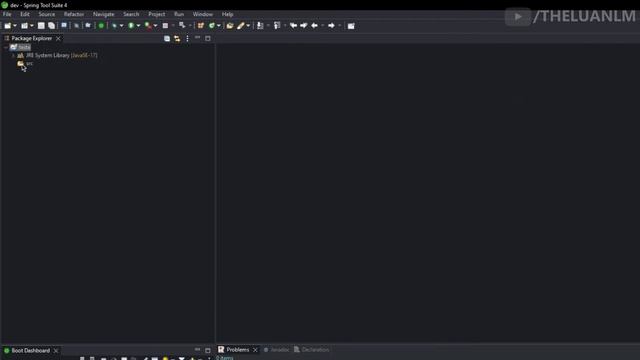Maximize the Boot Dashboard panel
Image resolution: width=640 pixels, height=360 pixels.
coord(208,350)
